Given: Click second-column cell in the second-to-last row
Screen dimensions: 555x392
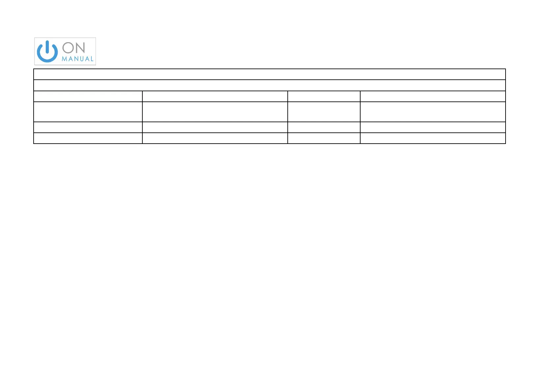Looking at the screenshot, I should tap(215, 127).
